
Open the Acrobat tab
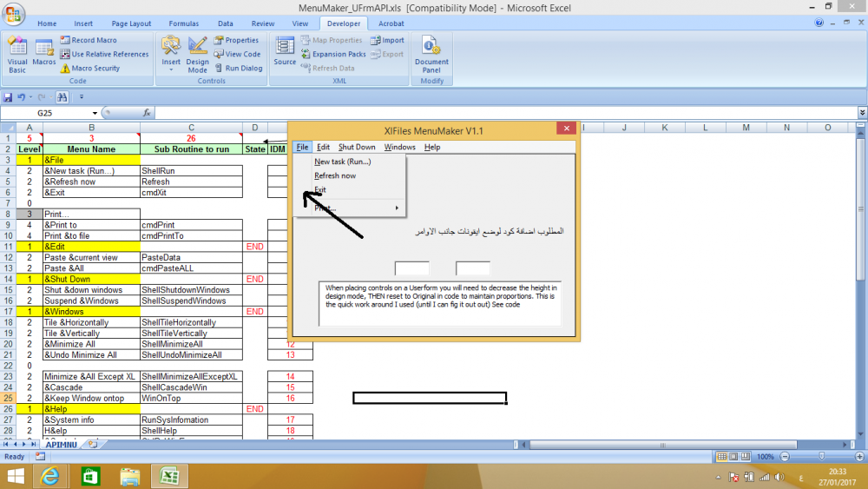click(x=391, y=23)
